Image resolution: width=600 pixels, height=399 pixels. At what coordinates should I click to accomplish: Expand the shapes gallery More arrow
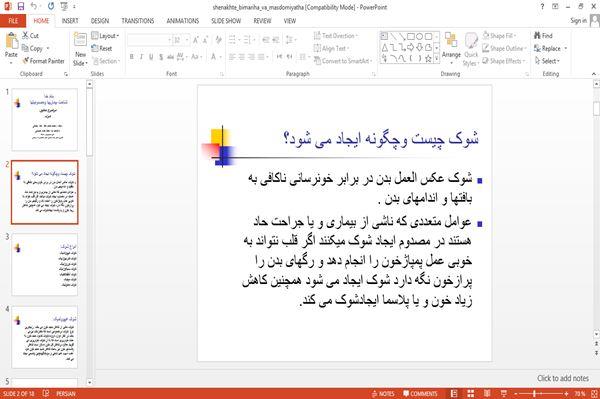(437, 59)
